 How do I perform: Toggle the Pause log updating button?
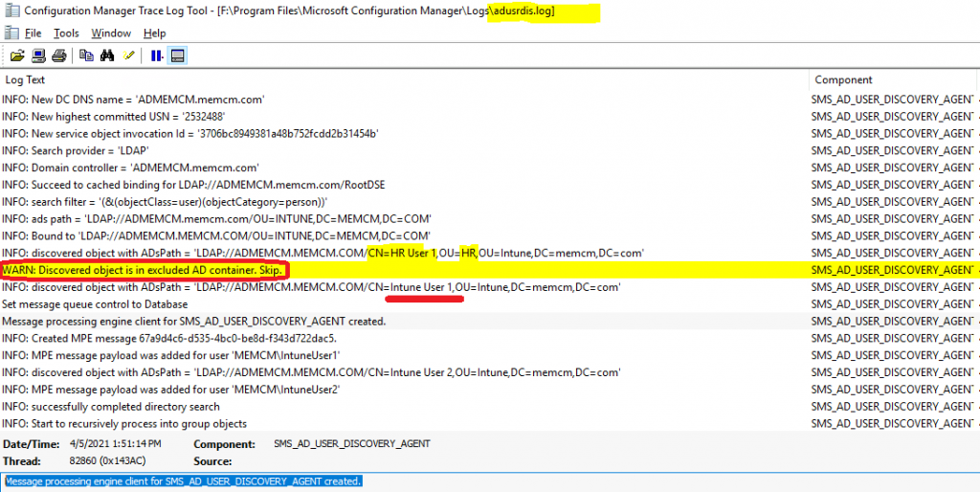156,56
